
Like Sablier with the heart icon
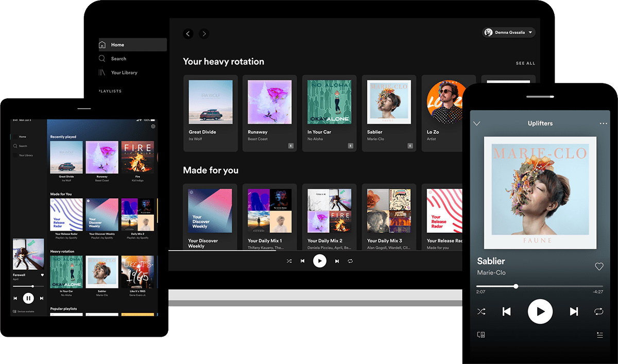tap(598, 266)
